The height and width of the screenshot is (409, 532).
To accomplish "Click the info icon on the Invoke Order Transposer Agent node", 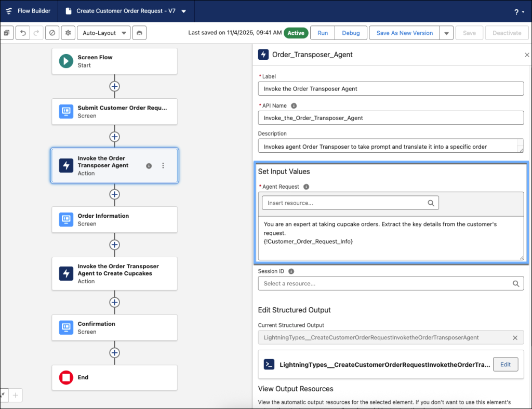I will pyautogui.click(x=149, y=166).
